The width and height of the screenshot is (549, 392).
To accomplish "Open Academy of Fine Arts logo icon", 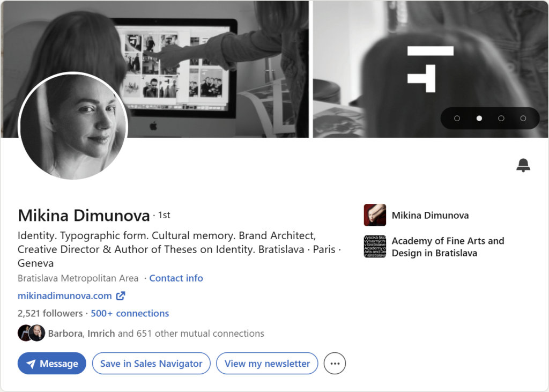I will coord(375,247).
